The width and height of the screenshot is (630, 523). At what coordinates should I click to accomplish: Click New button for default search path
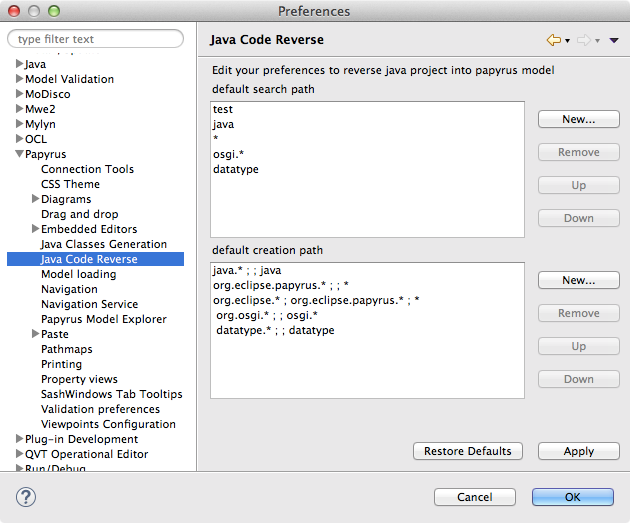[x=578, y=119]
